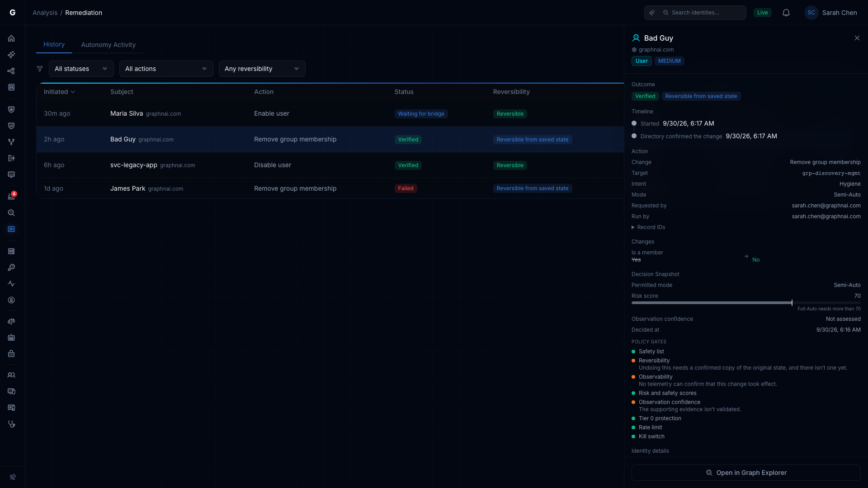Click the notifications bell icon
Viewport: 868px width, 488px height.
click(786, 13)
